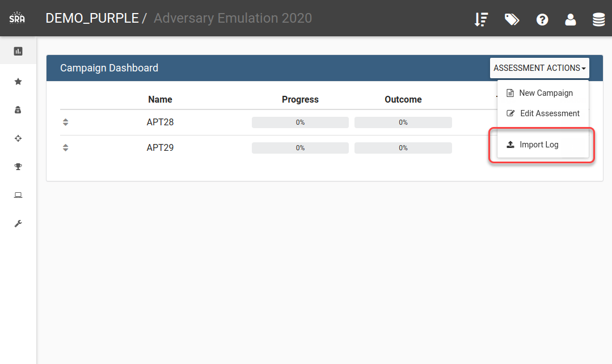The image size is (612, 364).
Task: Select the laptop sidebar icon
Action: click(18, 195)
